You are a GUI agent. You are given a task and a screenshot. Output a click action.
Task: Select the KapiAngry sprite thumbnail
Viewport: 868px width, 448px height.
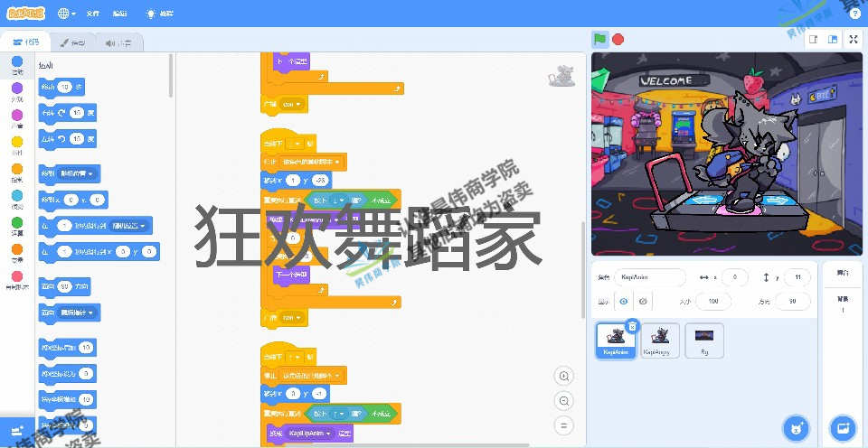660,341
